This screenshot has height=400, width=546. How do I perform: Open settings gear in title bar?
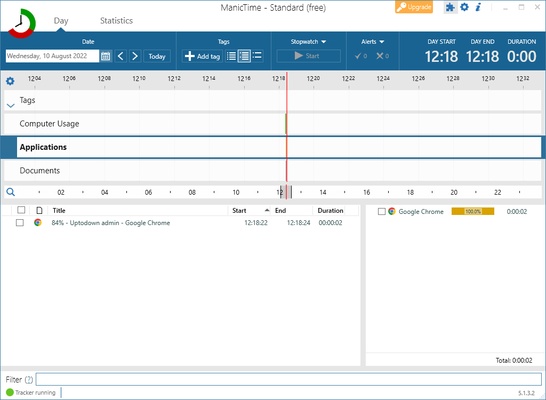[464, 7]
